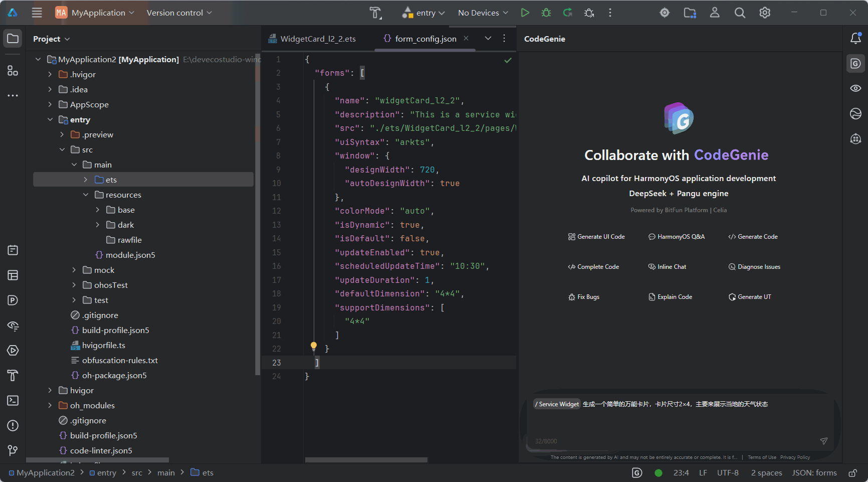Open the Log tool window icon
The height and width of the screenshot is (482, 868).
(x=13, y=250)
